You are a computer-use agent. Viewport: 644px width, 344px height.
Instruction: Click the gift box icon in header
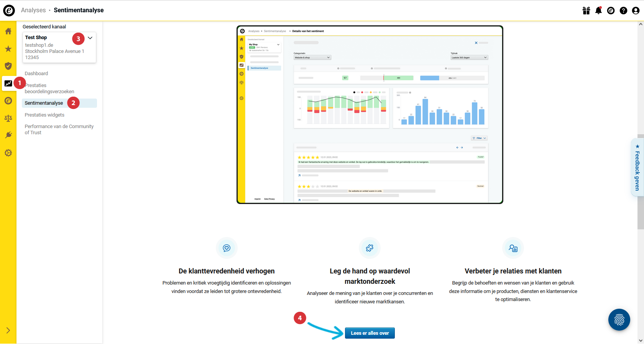tap(586, 10)
